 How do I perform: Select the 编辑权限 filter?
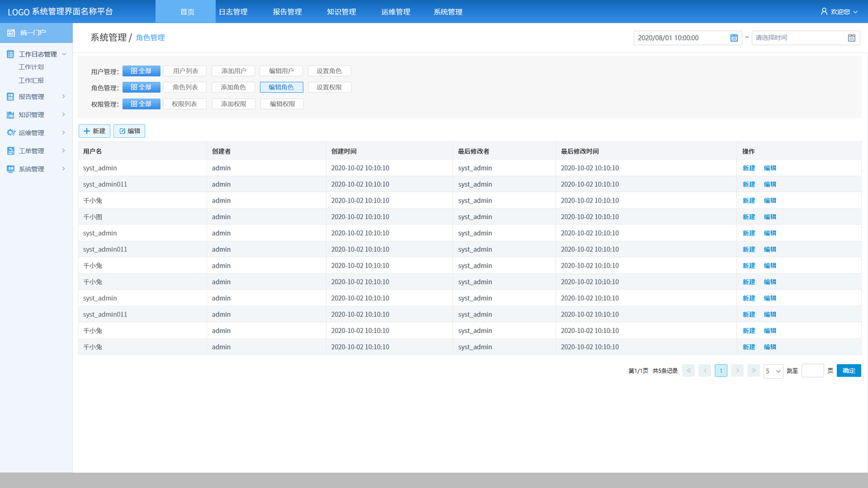click(x=282, y=104)
